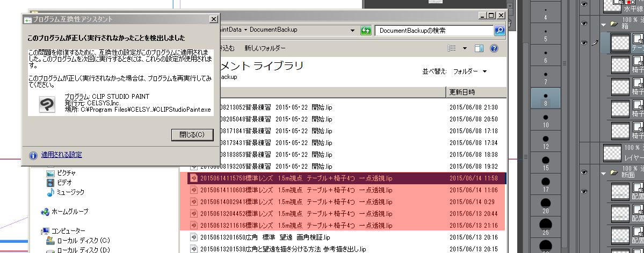Select brush size 10 preset
Viewport: 644px width, 253px height.
[x=545, y=120]
